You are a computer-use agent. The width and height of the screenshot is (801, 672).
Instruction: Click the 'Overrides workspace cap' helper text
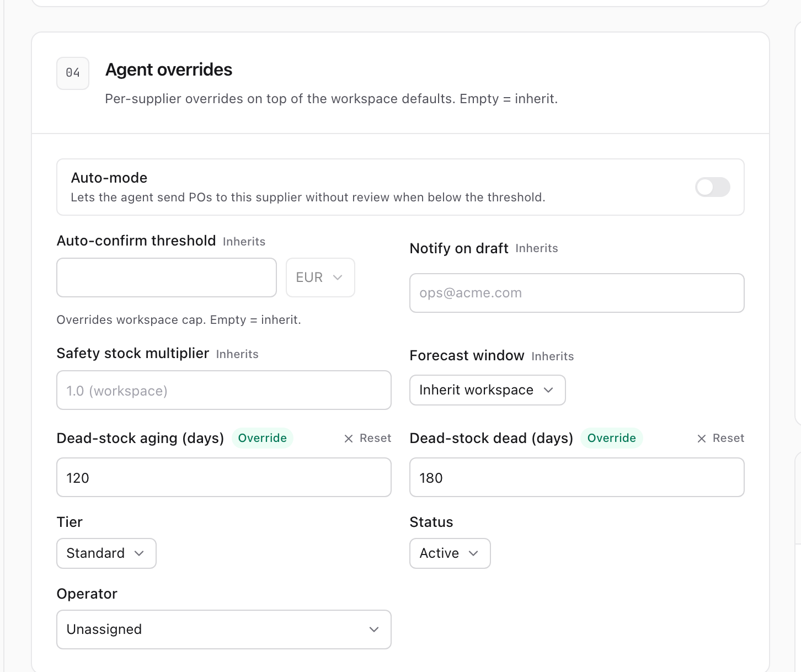179,320
